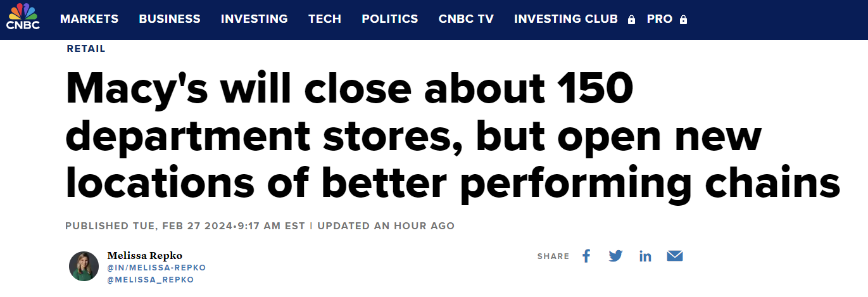
Task: Open the Investing Club section
Action: point(566,19)
